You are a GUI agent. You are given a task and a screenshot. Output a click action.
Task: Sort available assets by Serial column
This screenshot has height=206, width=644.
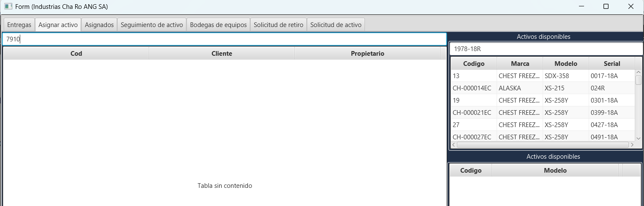(x=612, y=64)
